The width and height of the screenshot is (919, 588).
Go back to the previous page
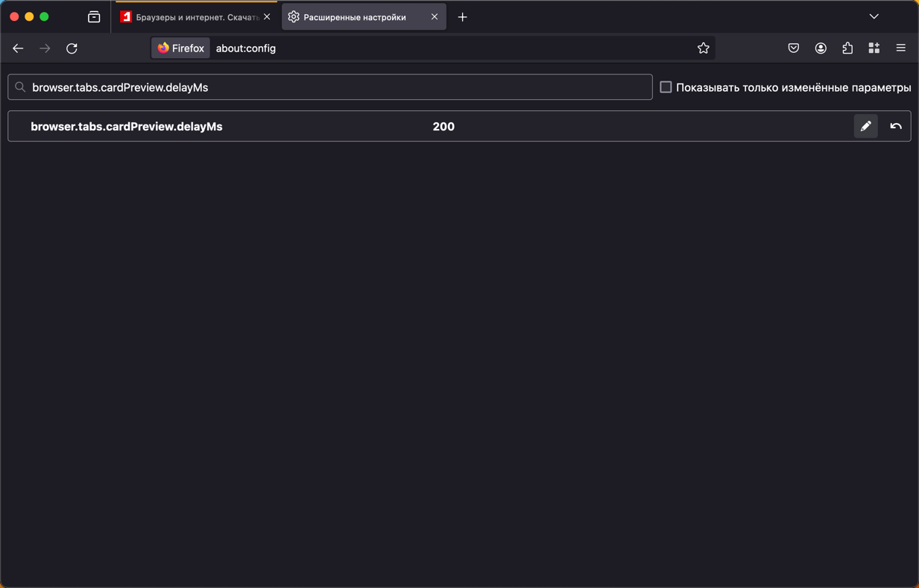18,48
